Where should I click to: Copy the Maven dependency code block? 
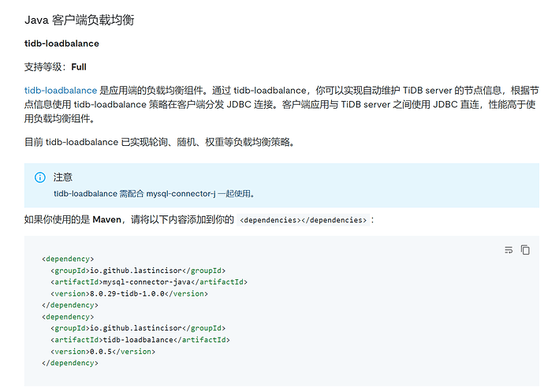(525, 250)
